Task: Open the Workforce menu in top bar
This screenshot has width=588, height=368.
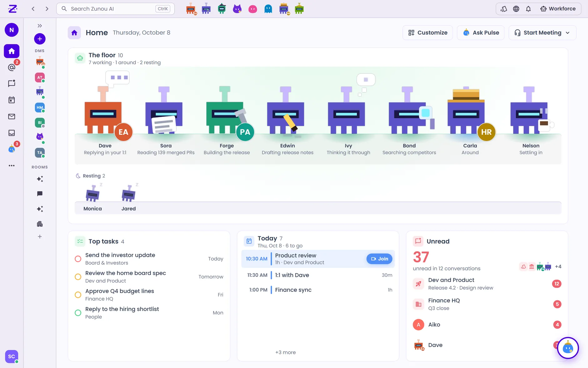Action: pos(558,9)
